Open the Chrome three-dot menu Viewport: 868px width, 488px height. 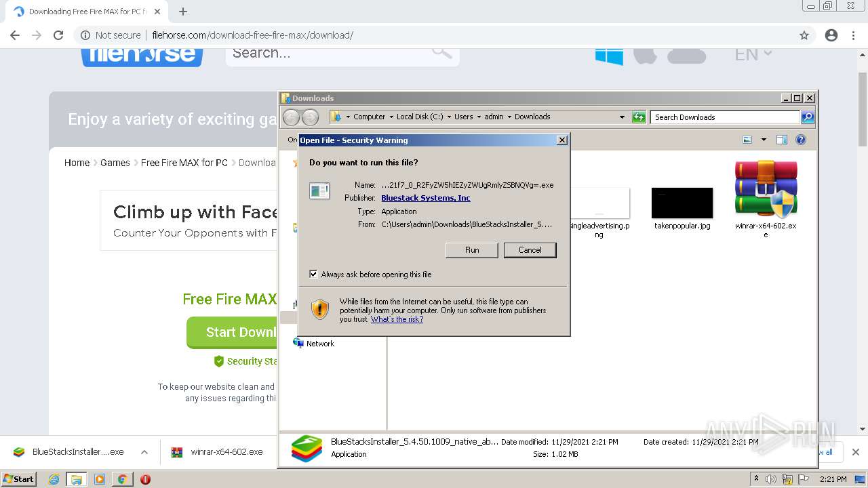click(854, 35)
